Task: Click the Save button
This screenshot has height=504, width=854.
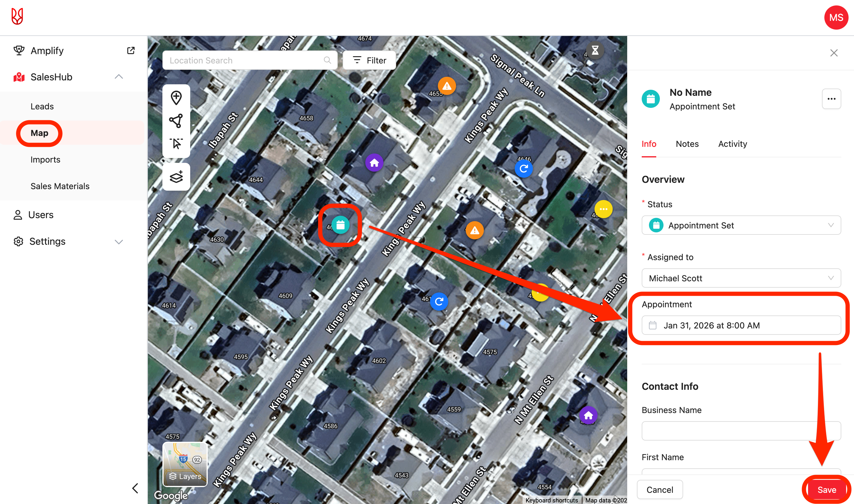Action: pos(826,489)
